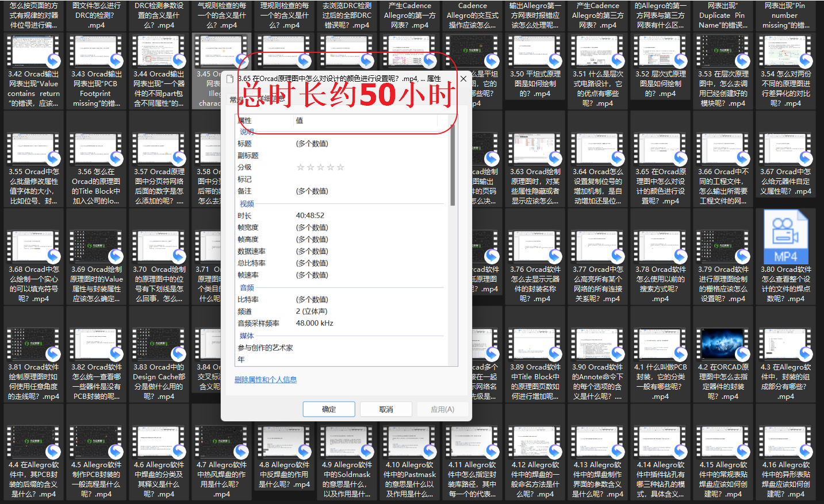Click 取消 button in properties dialog
The width and height of the screenshot is (824, 504).
point(386,409)
